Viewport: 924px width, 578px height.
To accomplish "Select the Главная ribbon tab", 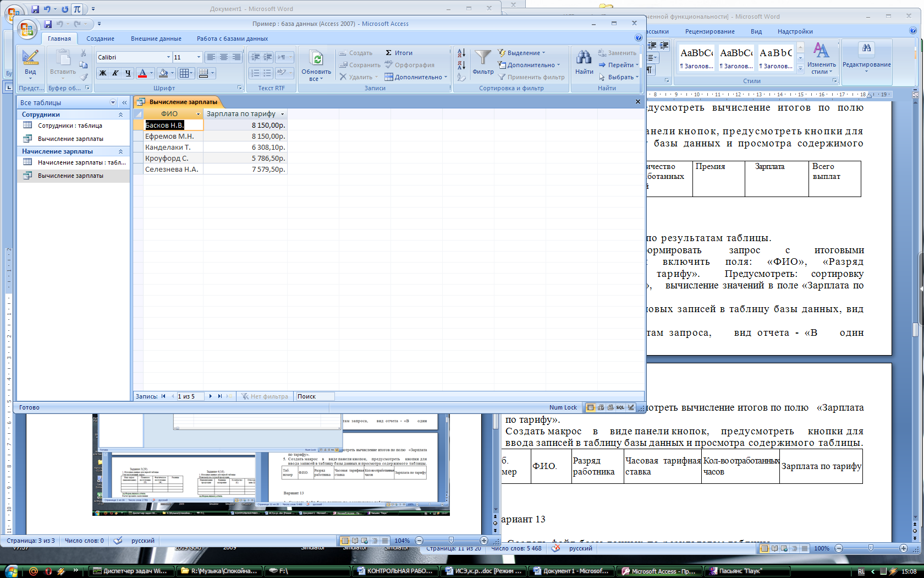I will (x=59, y=39).
